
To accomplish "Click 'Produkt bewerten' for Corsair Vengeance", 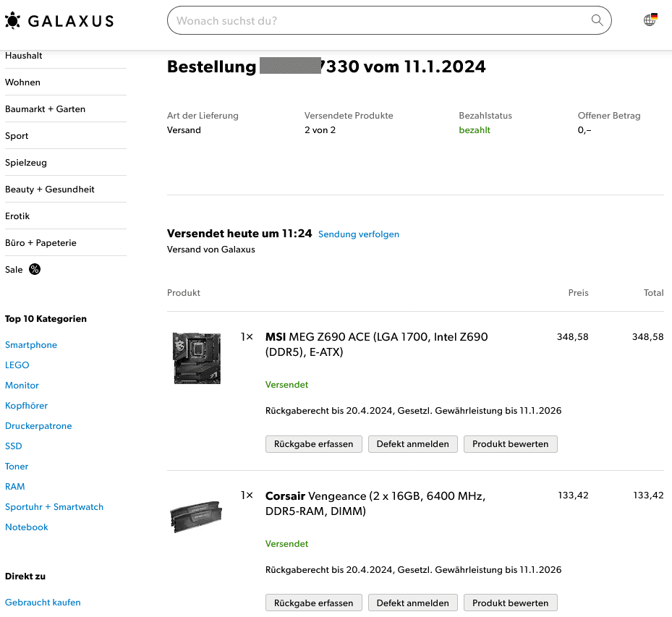I will click(x=511, y=603).
